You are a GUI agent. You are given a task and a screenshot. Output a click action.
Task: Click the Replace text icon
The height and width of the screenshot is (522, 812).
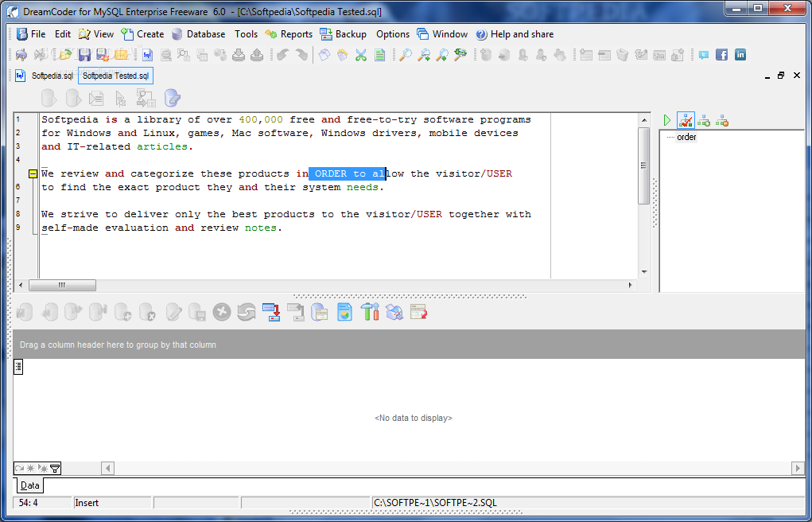point(460,54)
